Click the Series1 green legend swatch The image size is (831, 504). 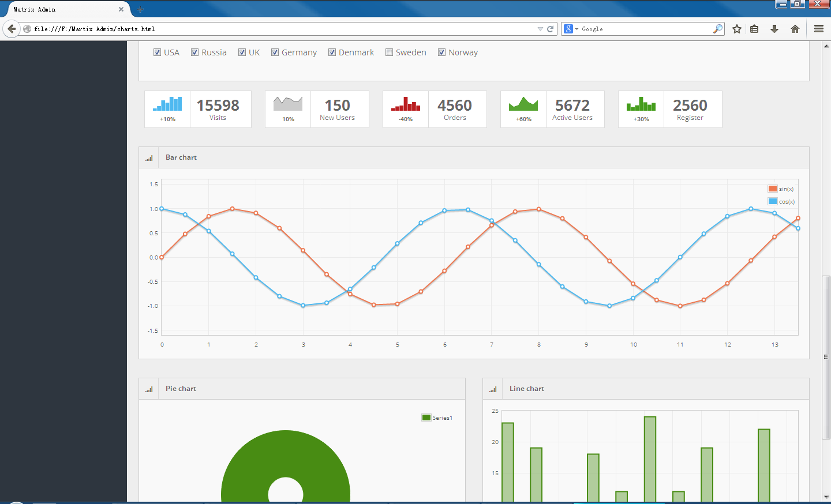(x=426, y=418)
